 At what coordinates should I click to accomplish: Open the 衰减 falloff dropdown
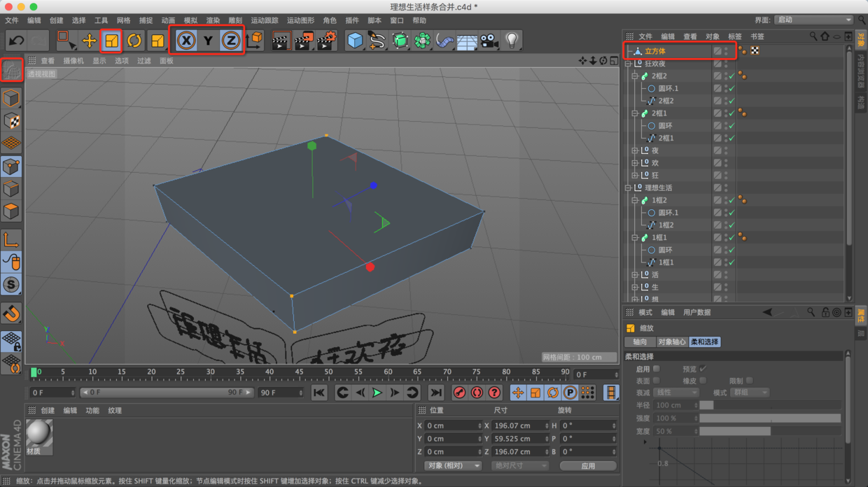(676, 393)
